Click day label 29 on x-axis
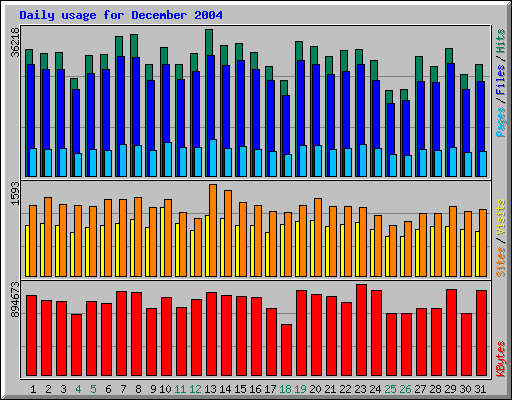The width and height of the screenshot is (512, 400). [x=450, y=389]
